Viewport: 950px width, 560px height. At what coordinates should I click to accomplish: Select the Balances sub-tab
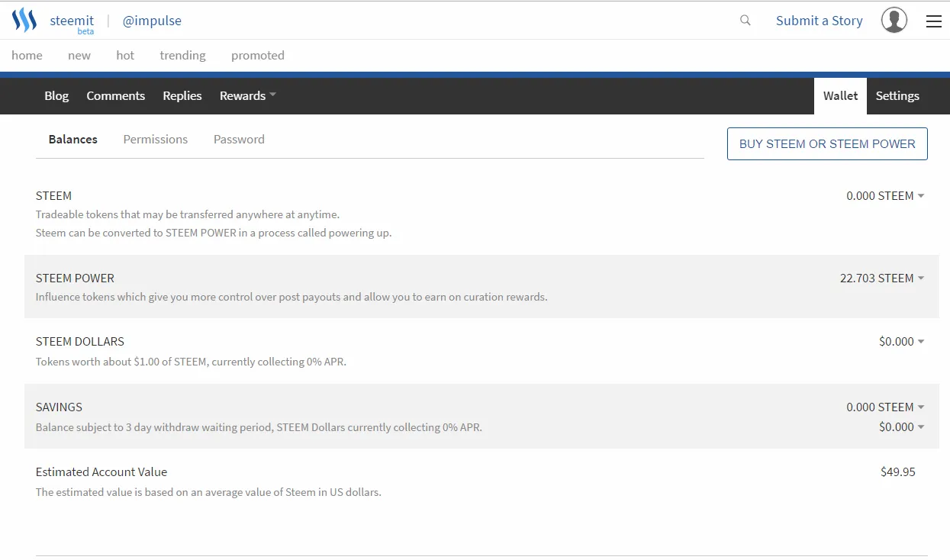tap(73, 139)
